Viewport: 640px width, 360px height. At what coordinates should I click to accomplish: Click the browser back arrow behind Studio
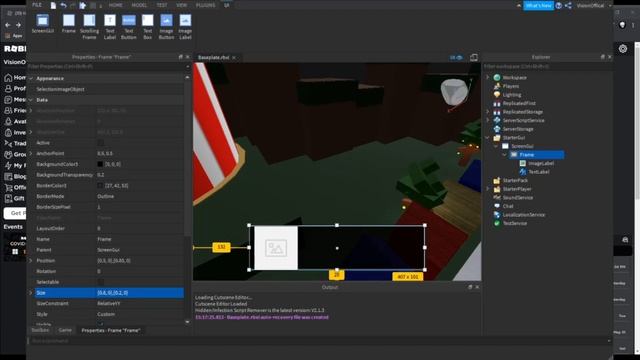pyautogui.click(x=8, y=25)
